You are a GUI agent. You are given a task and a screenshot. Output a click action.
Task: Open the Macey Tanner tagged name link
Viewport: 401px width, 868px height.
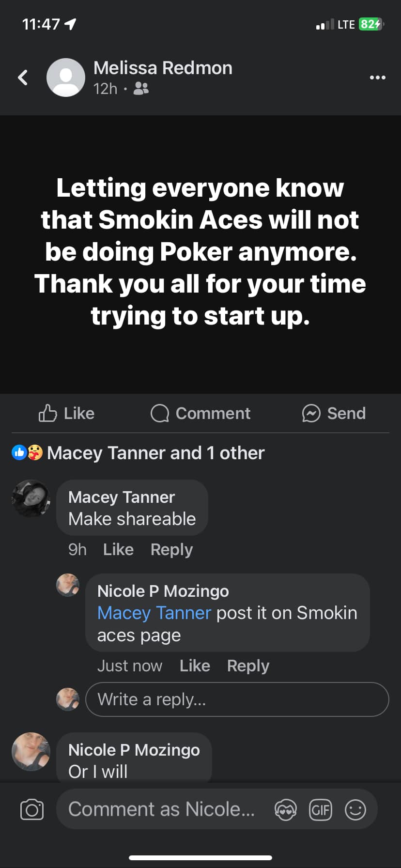pyautogui.click(x=154, y=612)
